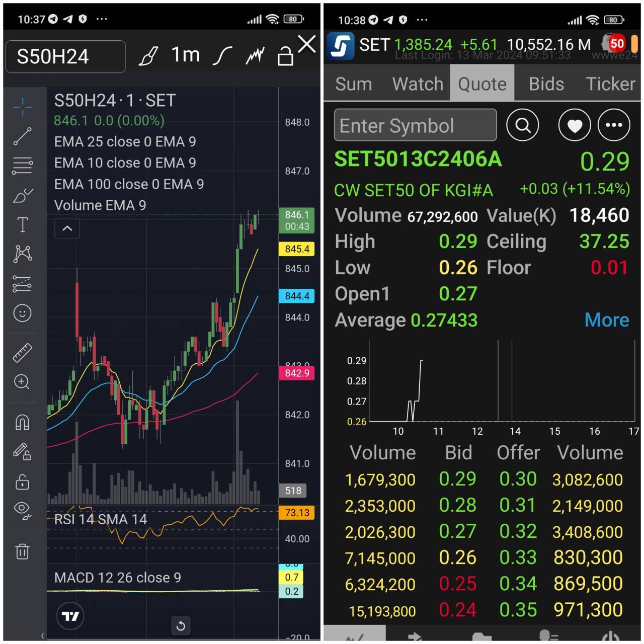Viewport: 644px width, 644px height.
Task: Click the pink 842.9 price label
Action: [x=297, y=373]
